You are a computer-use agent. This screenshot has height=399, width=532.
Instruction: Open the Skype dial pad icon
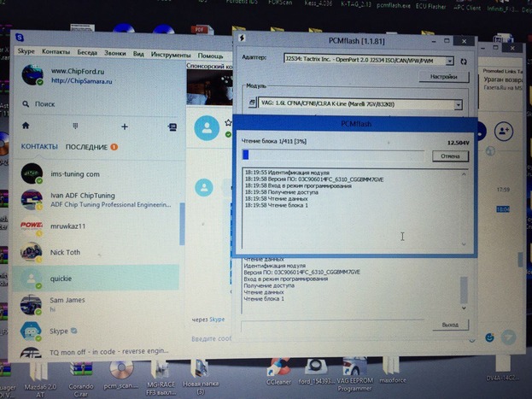(75, 126)
